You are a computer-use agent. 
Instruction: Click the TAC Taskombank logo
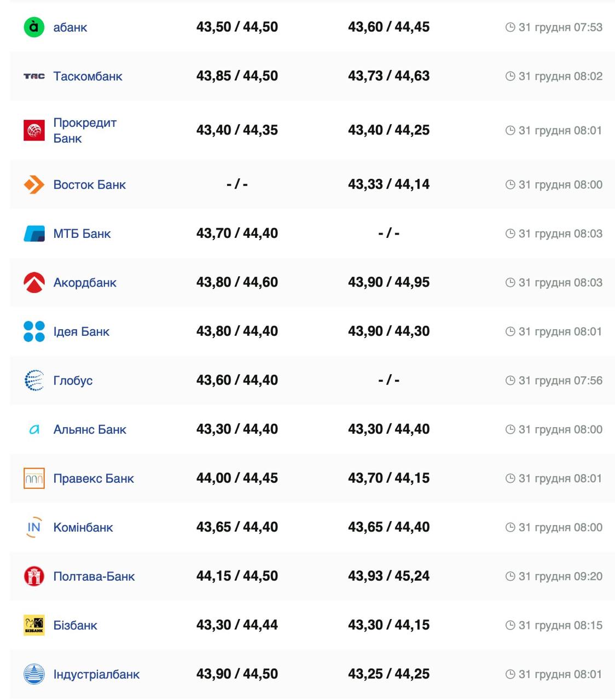(34, 76)
